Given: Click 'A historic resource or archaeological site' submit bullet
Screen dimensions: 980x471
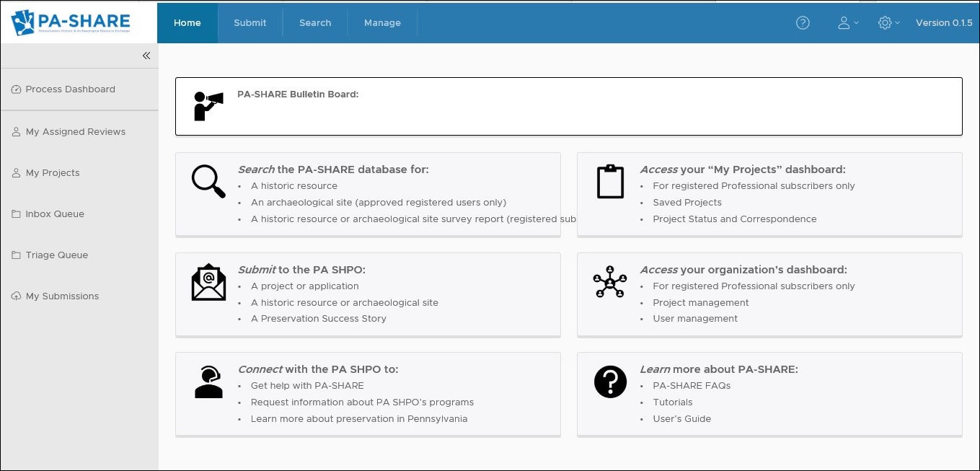Looking at the screenshot, I should click(x=345, y=303).
